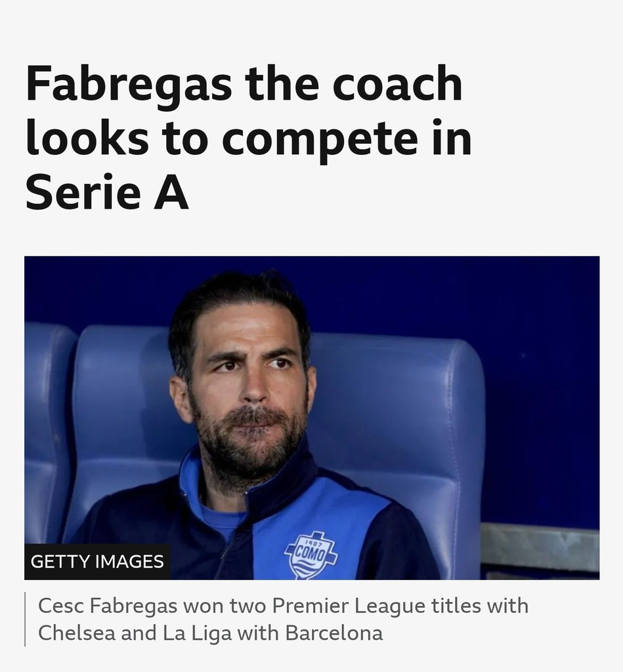Tap the grey ledge at photo's right edge
Screen dimensions: 623x672
(x=540, y=547)
